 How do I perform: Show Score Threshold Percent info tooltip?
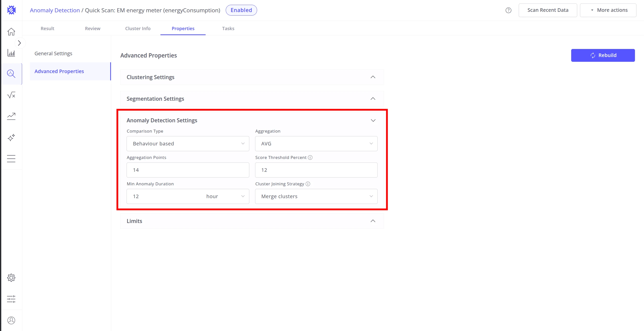point(310,157)
